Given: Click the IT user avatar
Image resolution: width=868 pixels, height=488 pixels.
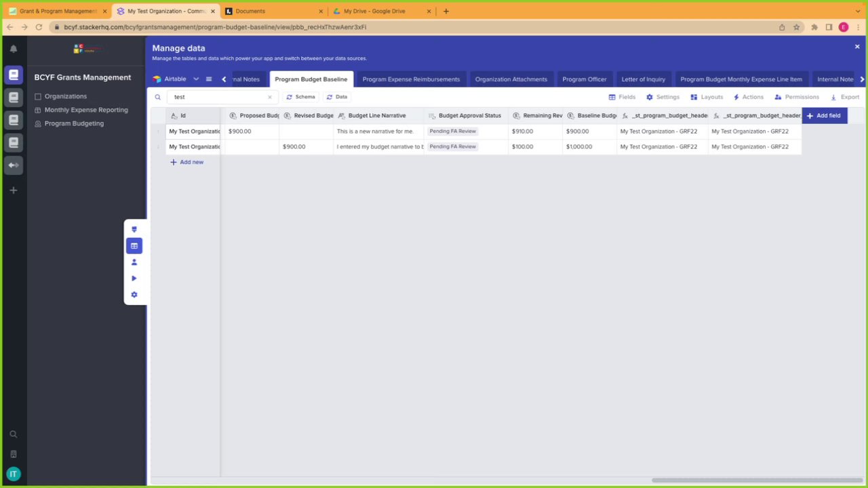Looking at the screenshot, I should 13,474.
